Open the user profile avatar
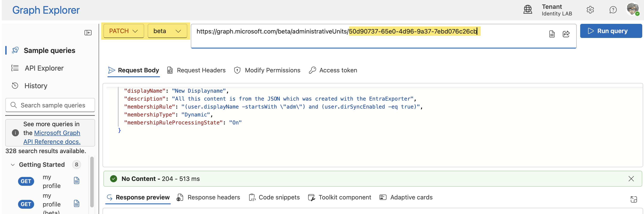The height and width of the screenshot is (214, 644). click(x=633, y=9)
